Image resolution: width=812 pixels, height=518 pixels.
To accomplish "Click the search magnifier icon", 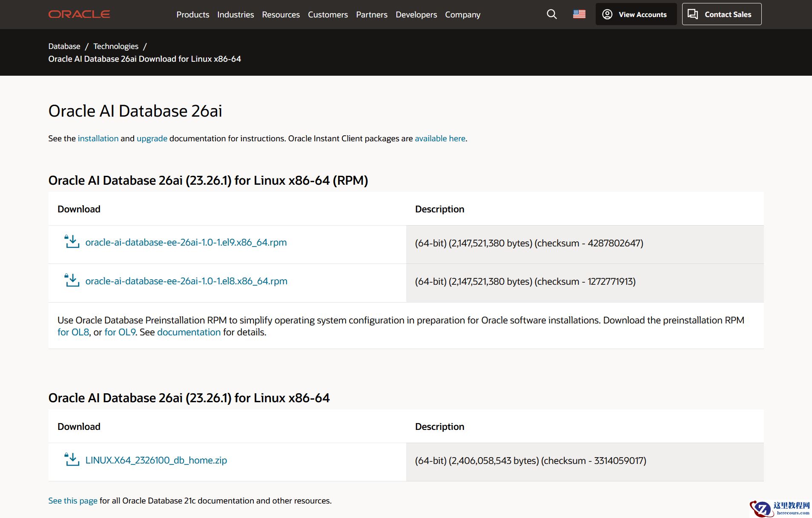I will [551, 14].
